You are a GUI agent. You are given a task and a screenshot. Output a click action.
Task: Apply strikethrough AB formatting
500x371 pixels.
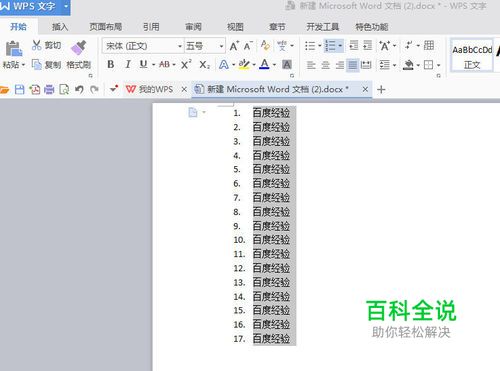[x=164, y=64]
